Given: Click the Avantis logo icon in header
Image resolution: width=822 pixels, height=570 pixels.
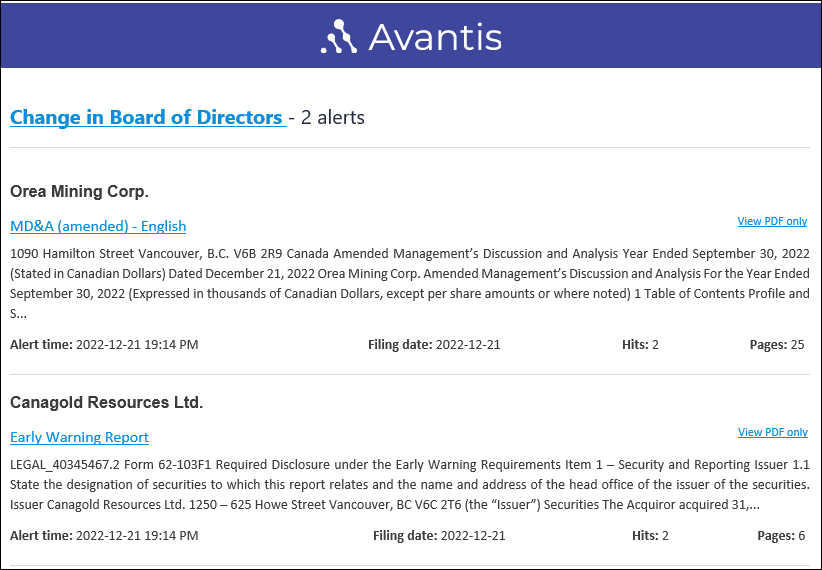Looking at the screenshot, I should [339, 36].
